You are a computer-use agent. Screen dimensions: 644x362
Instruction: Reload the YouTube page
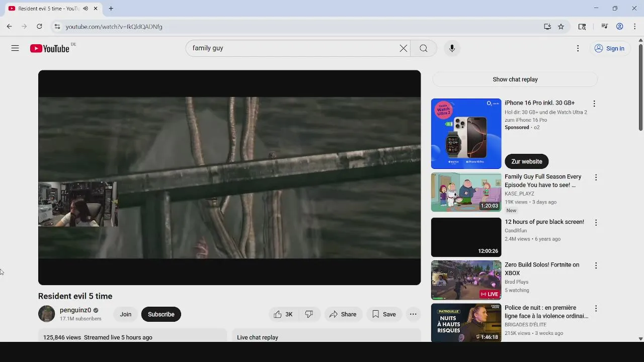pyautogui.click(x=39, y=27)
